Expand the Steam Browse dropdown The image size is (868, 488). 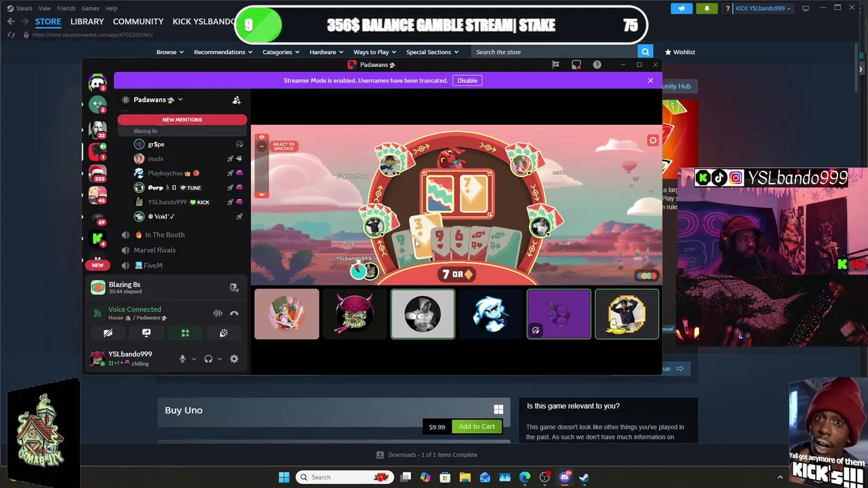coord(170,52)
